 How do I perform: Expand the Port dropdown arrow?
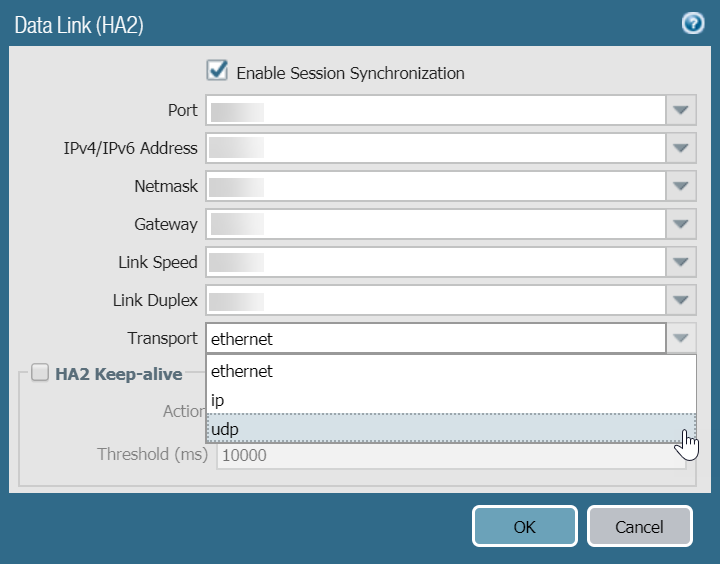point(681,110)
